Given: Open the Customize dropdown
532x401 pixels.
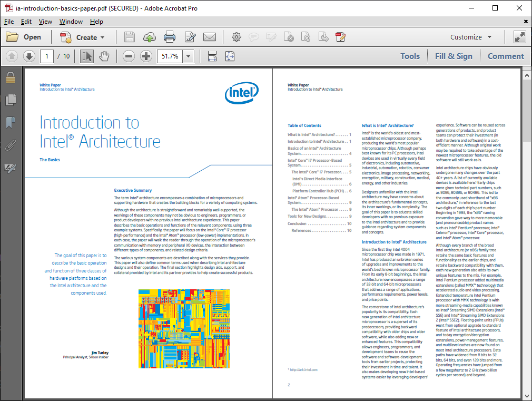Looking at the screenshot, I should point(471,37).
